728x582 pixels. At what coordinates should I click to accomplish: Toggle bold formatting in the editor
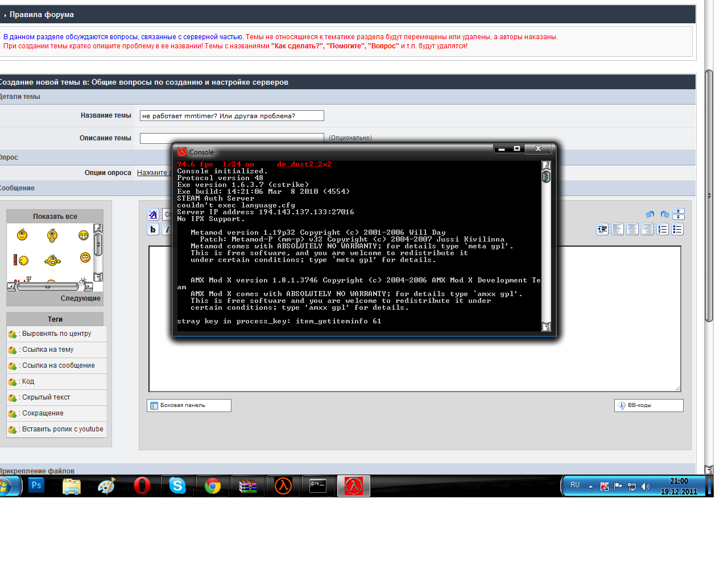point(152,230)
